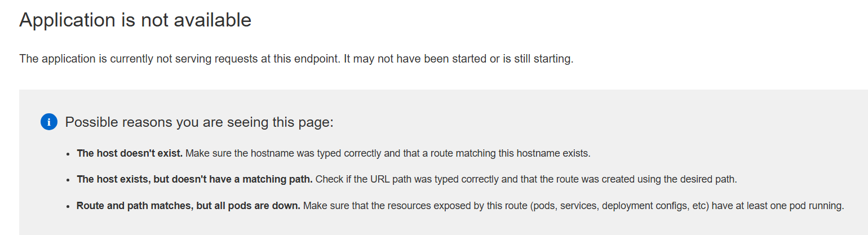The image size is (868, 235).
Task: Click the 'Application is not available' heading
Action: tap(135, 20)
